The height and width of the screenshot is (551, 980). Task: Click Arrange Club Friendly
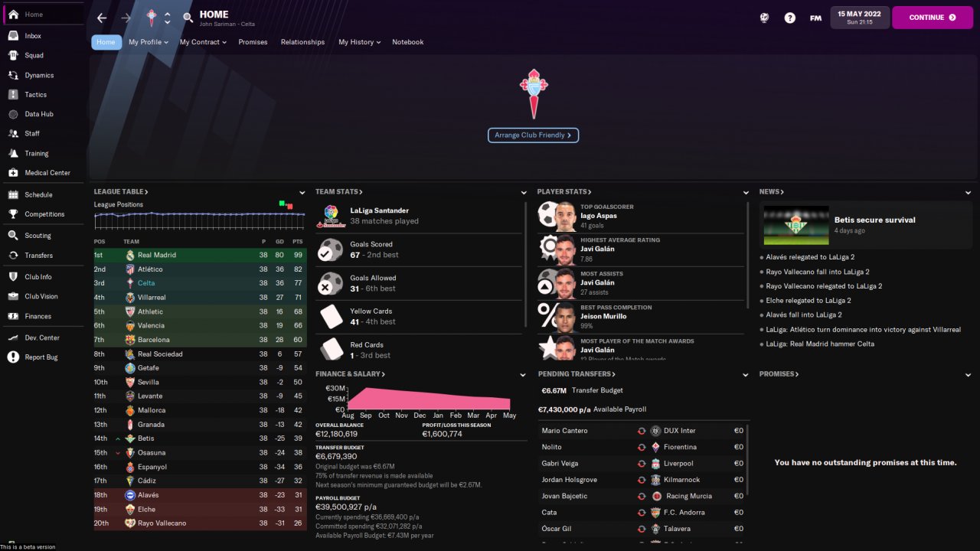[533, 135]
